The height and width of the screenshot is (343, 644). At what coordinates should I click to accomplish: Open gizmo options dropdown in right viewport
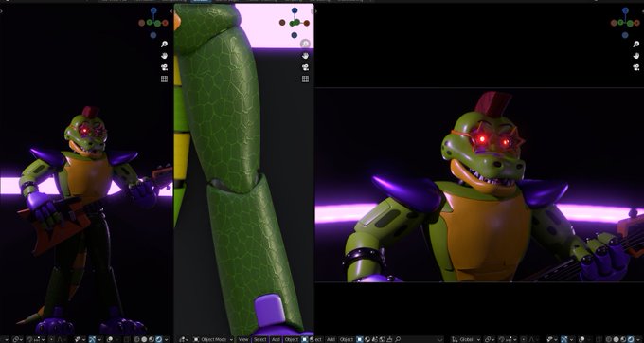coord(571,339)
